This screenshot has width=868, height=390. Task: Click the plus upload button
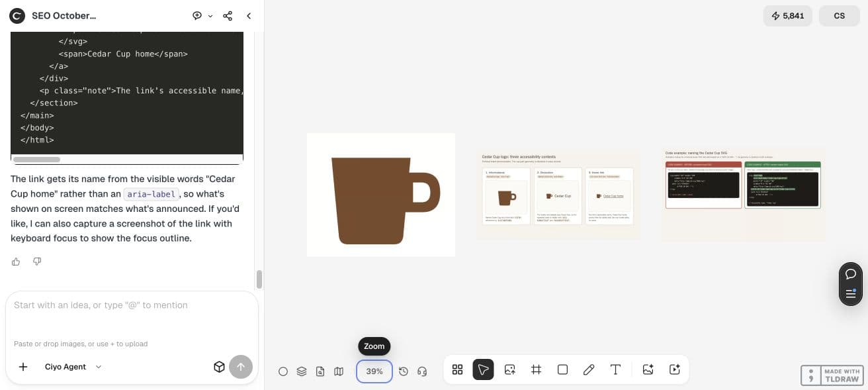pyautogui.click(x=23, y=367)
